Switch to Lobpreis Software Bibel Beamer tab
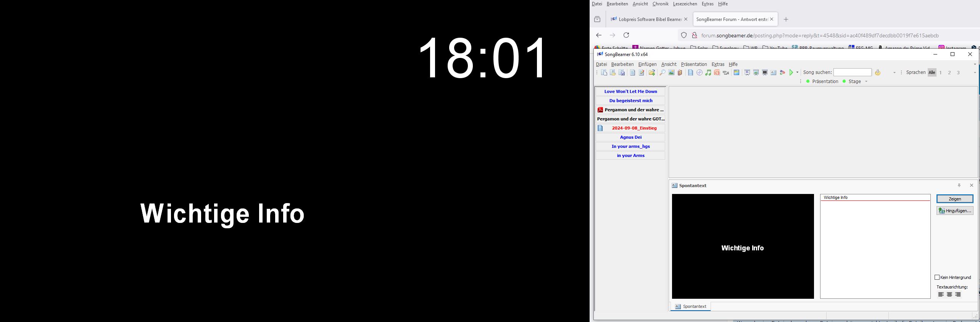Image resolution: width=980 pixels, height=322 pixels. coord(649,19)
